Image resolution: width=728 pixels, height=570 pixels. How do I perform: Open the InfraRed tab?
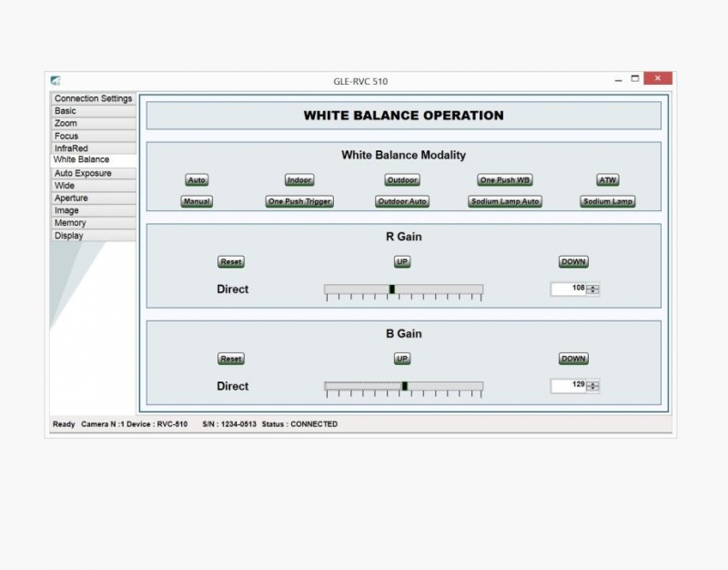click(71, 148)
